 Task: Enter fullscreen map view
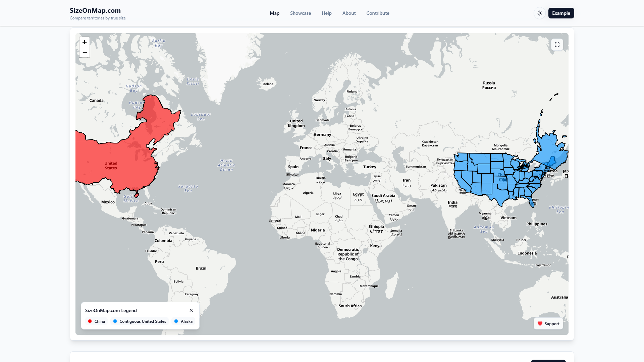click(557, 45)
